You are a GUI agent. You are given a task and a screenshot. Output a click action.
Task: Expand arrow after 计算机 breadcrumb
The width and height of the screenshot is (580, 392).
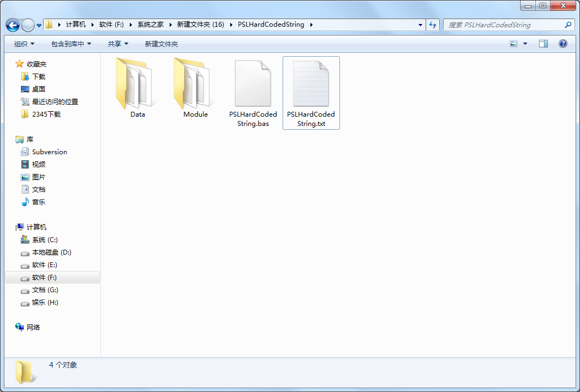(x=93, y=25)
